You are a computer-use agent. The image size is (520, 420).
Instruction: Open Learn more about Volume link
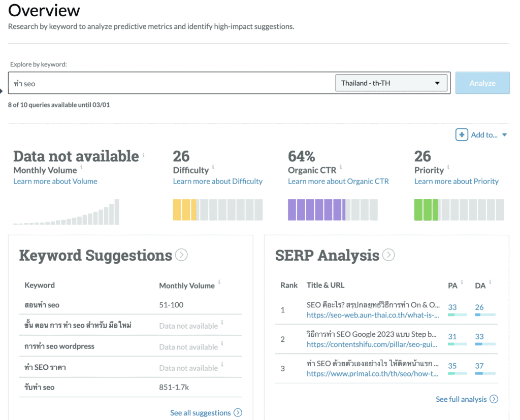point(55,181)
